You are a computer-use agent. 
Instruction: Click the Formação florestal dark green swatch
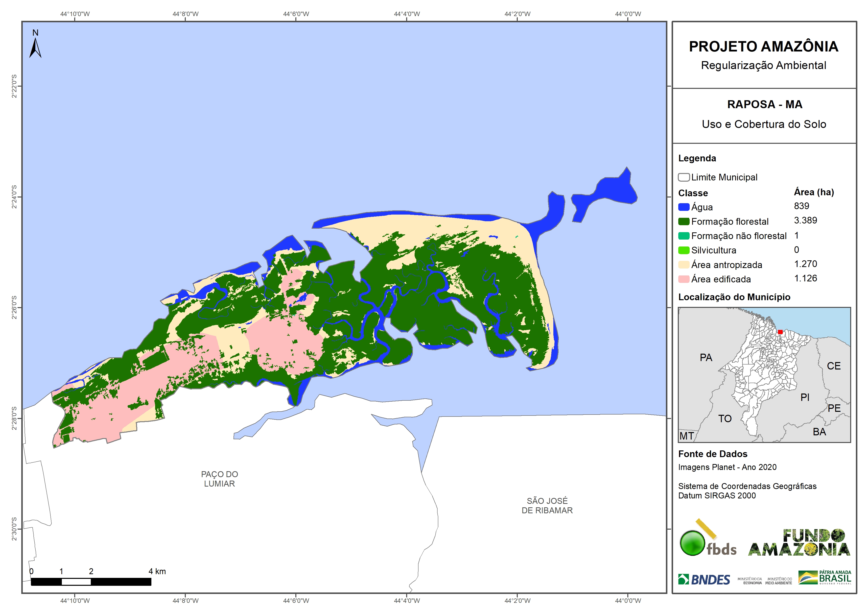pyautogui.click(x=683, y=221)
